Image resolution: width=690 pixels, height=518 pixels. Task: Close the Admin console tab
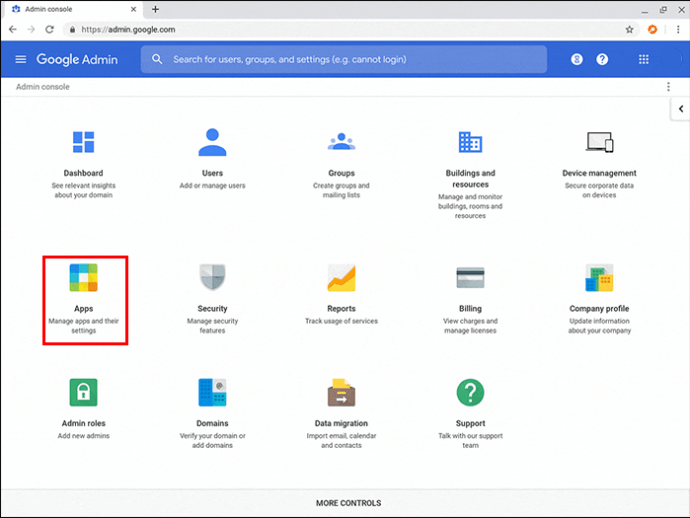click(x=133, y=9)
